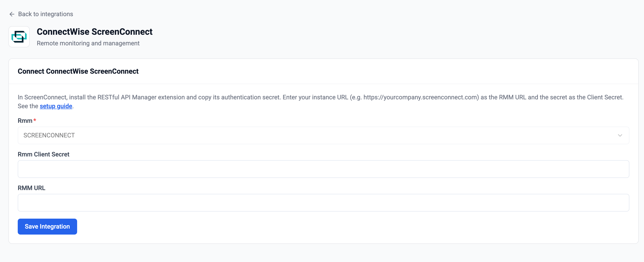The height and width of the screenshot is (262, 644).
Task: Focus the RMM URL input field
Action: click(323, 203)
